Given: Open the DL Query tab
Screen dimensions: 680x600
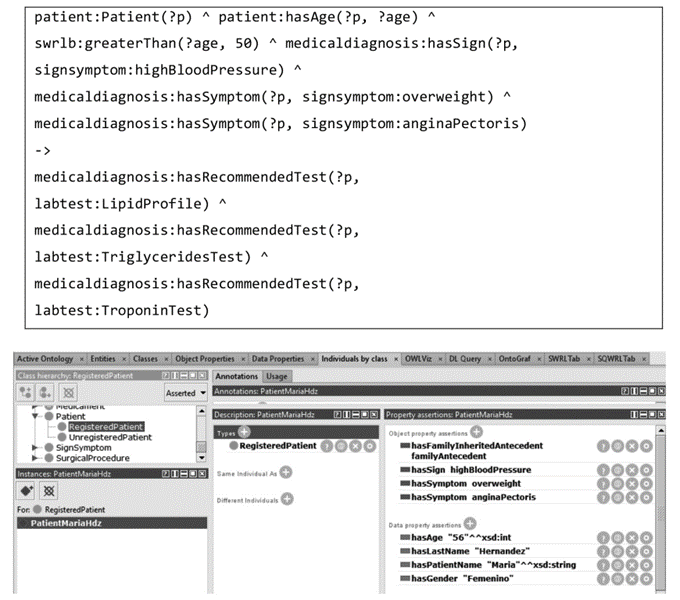Looking at the screenshot, I should point(458,358).
